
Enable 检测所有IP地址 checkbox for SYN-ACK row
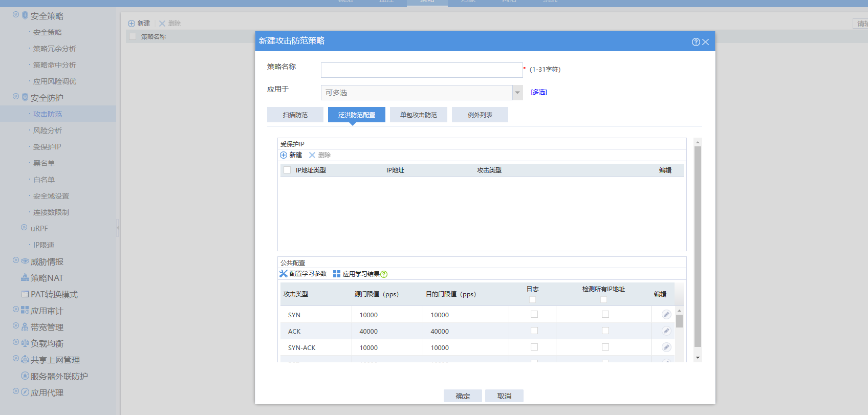605,347
